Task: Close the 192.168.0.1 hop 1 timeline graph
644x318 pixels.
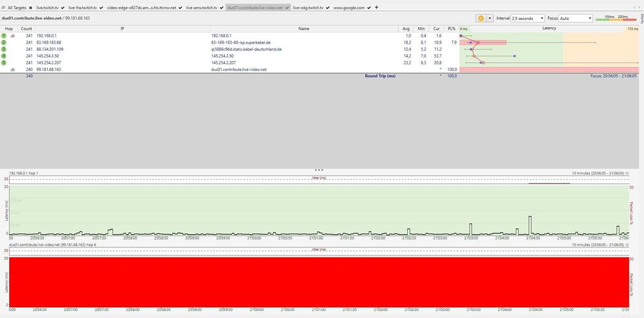Action: click(x=627, y=173)
